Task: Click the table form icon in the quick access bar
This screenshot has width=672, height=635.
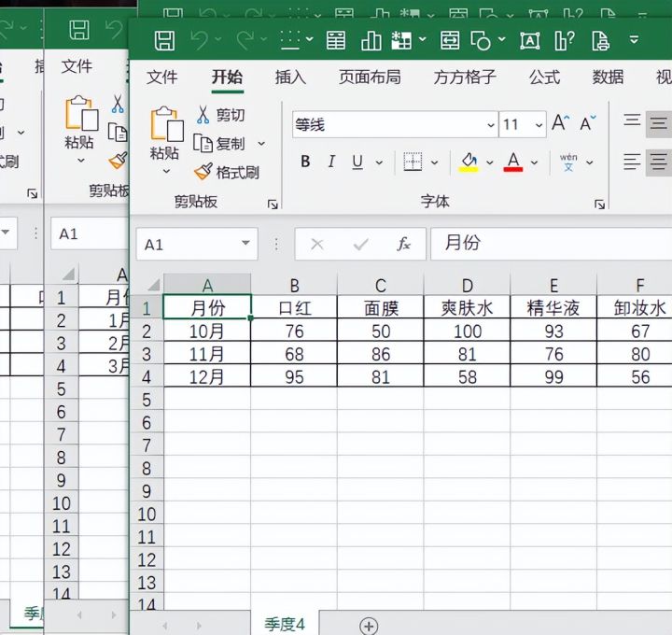Action: (336, 41)
